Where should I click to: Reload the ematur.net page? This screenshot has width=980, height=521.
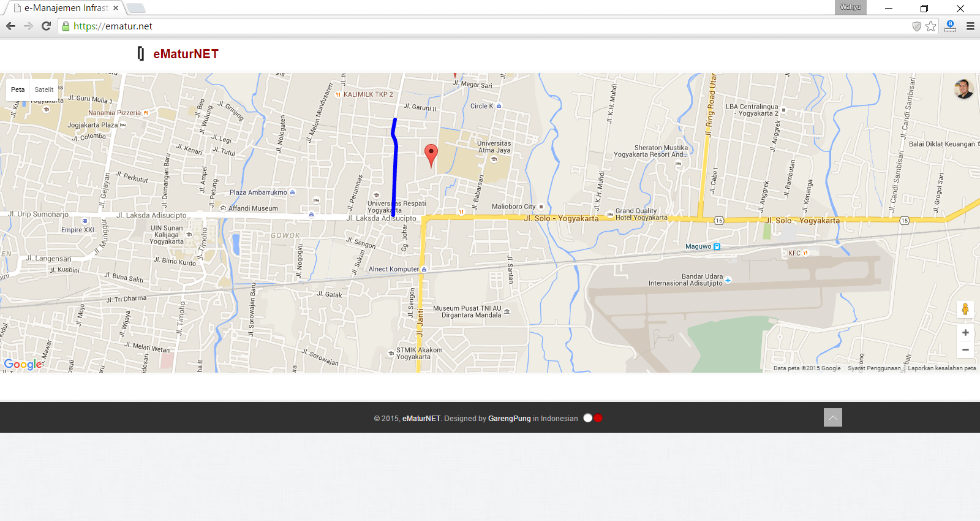[x=46, y=26]
